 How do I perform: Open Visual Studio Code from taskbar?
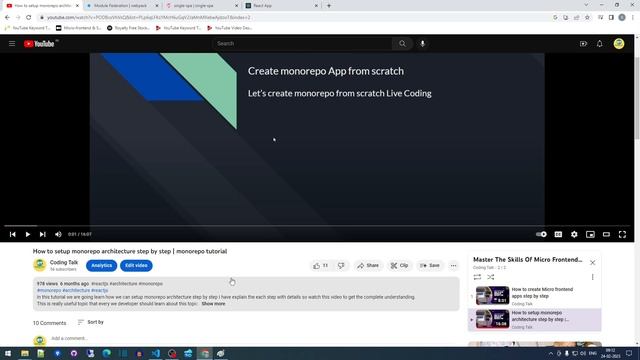156,353
